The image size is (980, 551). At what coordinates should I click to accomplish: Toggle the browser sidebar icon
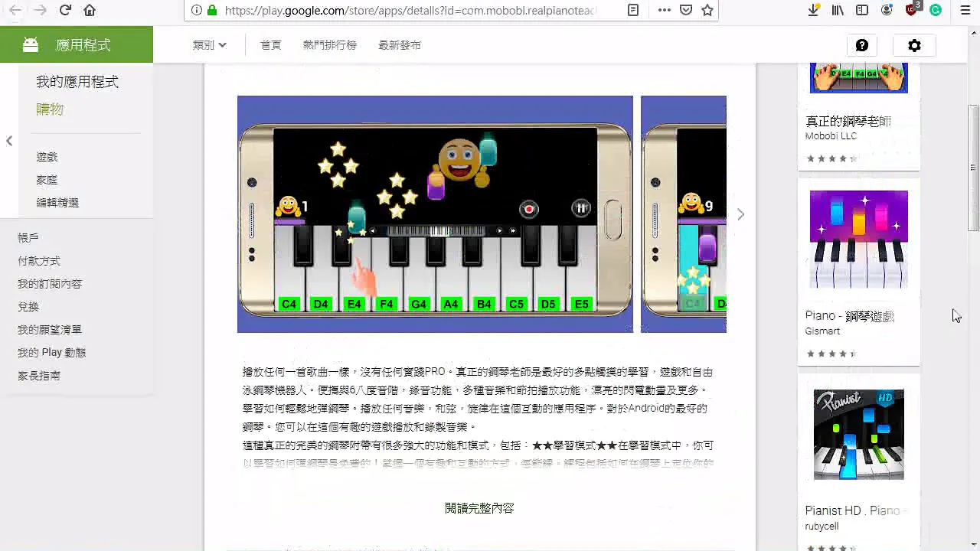[x=862, y=10]
